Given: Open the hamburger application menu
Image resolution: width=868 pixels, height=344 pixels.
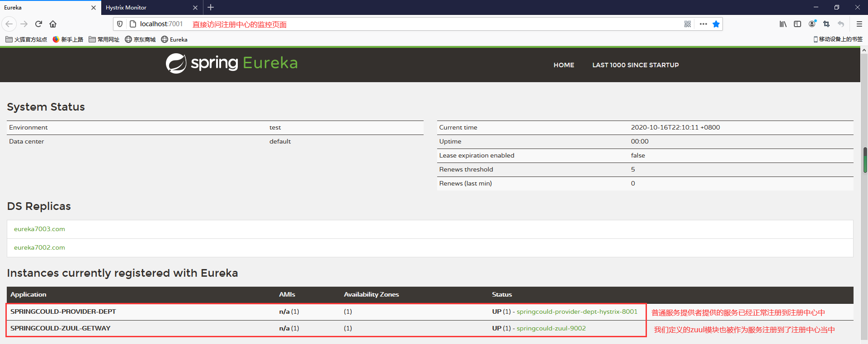Looking at the screenshot, I should pos(859,24).
